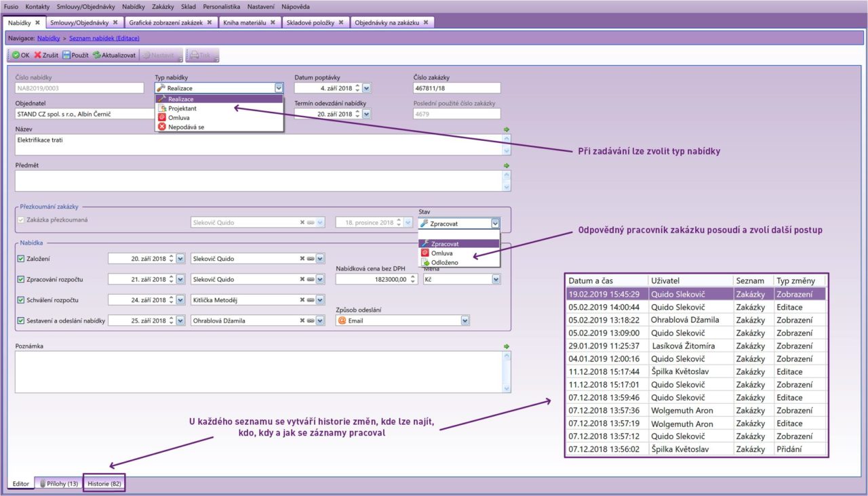The width and height of the screenshot is (868, 496).
Task: Select history row of Lasíková Žitomíra
Action: point(696,346)
